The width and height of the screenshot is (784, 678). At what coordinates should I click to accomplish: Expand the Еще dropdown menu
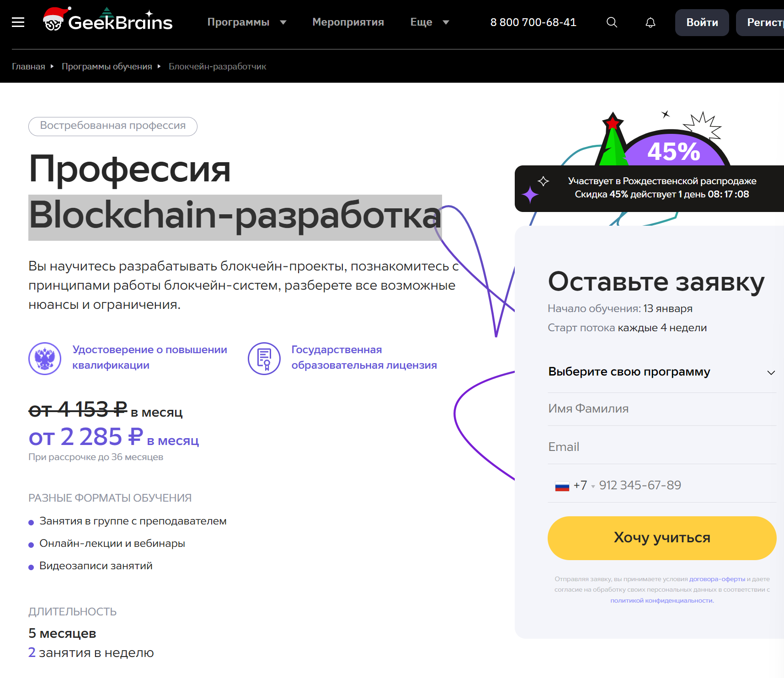pyautogui.click(x=430, y=22)
